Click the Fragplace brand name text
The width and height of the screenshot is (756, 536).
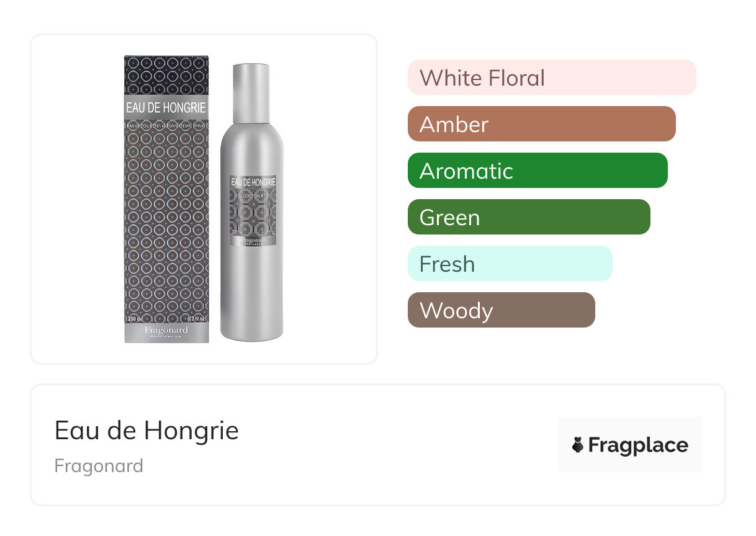[638, 445]
